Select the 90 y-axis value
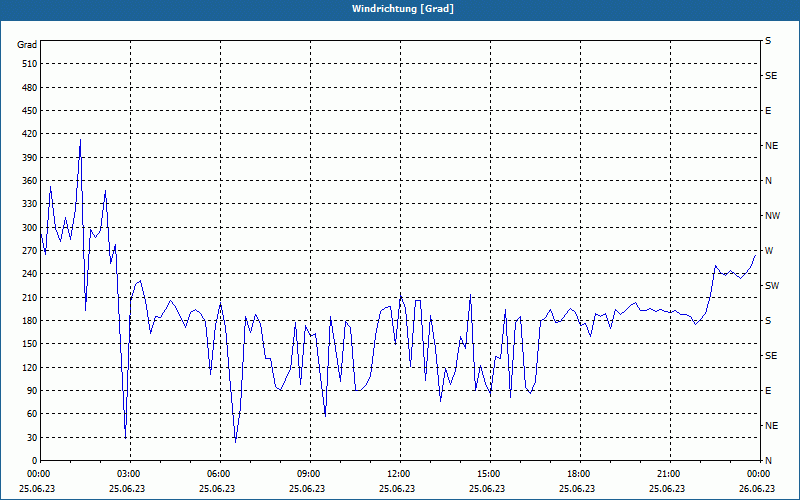Image resolution: width=800 pixels, height=500 pixels. pyautogui.click(x=32, y=390)
